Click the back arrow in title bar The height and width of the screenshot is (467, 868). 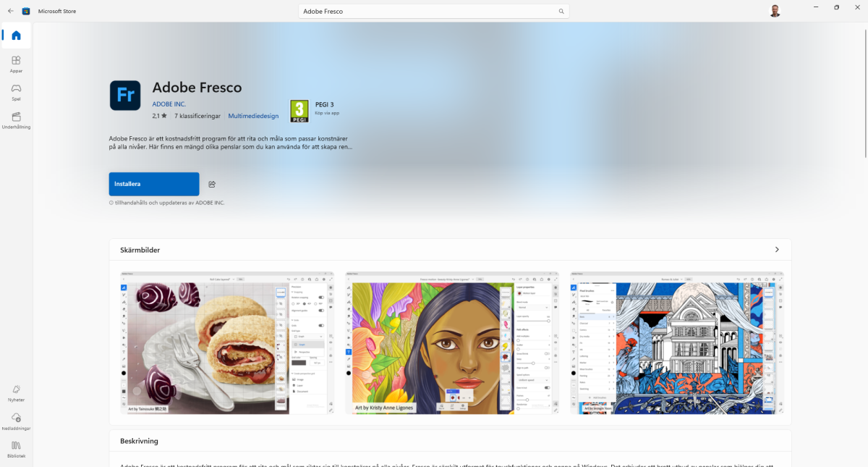tap(10, 11)
